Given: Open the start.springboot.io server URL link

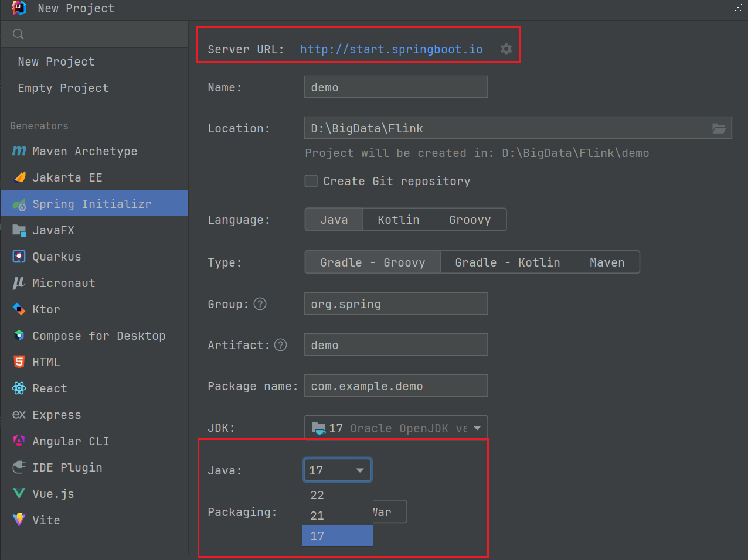Looking at the screenshot, I should [392, 49].
